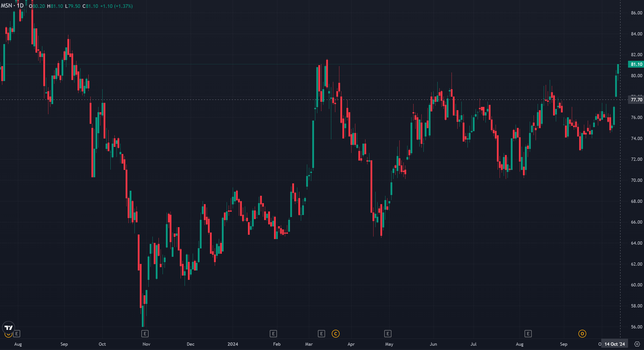Viewport: 644px width, 350px height.
Task: Click earnings E marker near Aug 2024
Action: click(528, 334)
